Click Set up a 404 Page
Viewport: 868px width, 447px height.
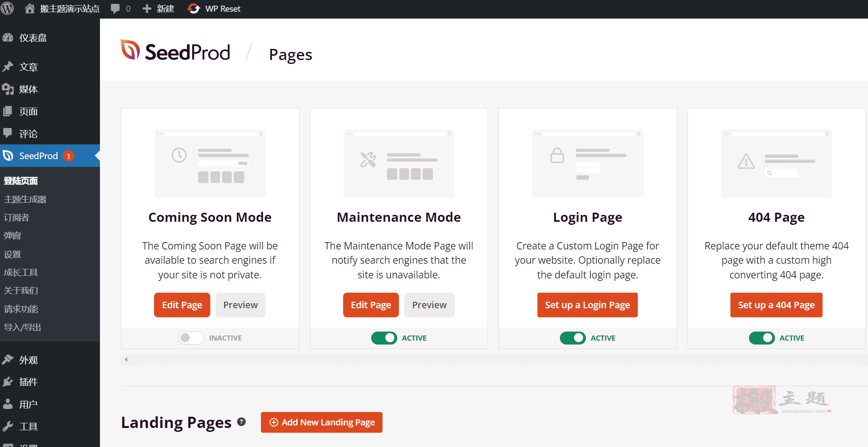coord(776,305)
